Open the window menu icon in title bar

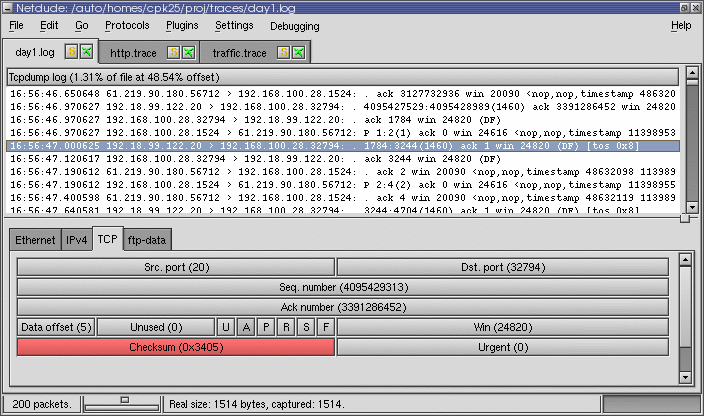(8, 8)
